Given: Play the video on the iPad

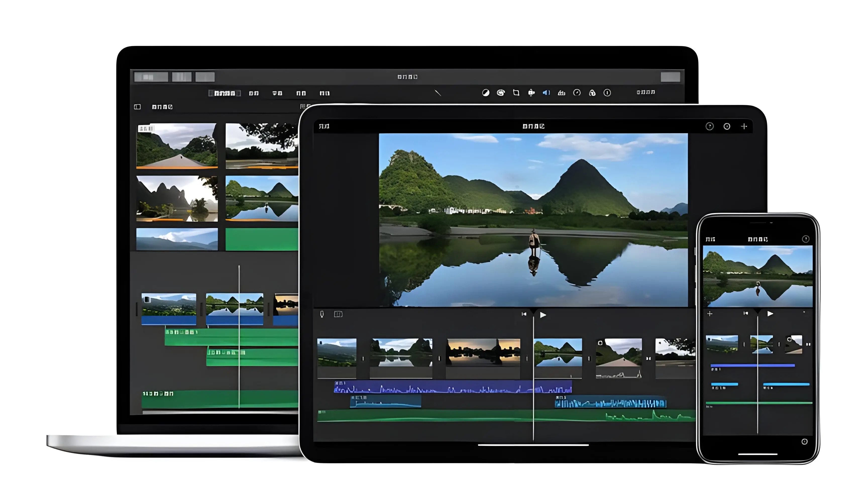Looking at the screenshot, I should click(543, 315).
